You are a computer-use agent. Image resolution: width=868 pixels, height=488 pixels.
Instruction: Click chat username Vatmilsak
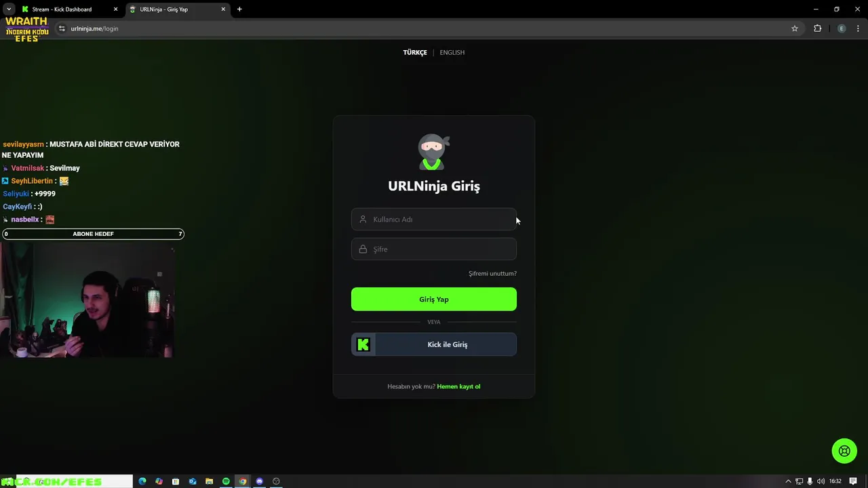point(27,168)
